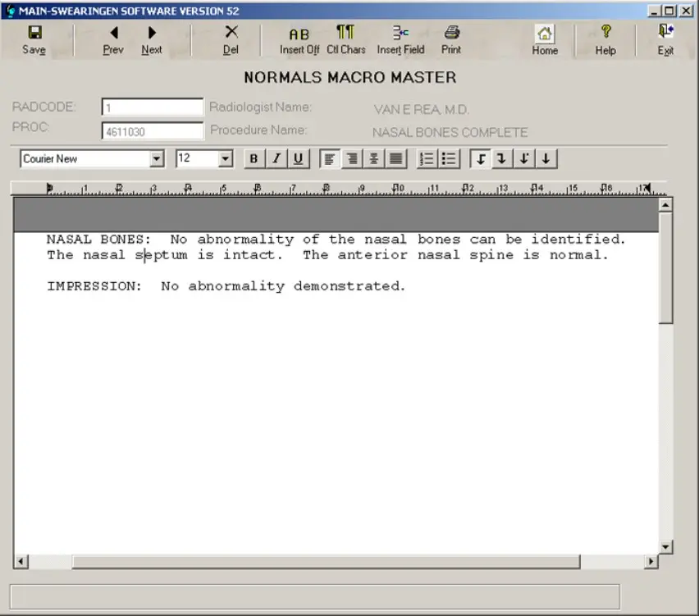Enable the numbered list formatting
Image resolution: width=699 pixels, height=616 pixels.
[x=427, y=159]
